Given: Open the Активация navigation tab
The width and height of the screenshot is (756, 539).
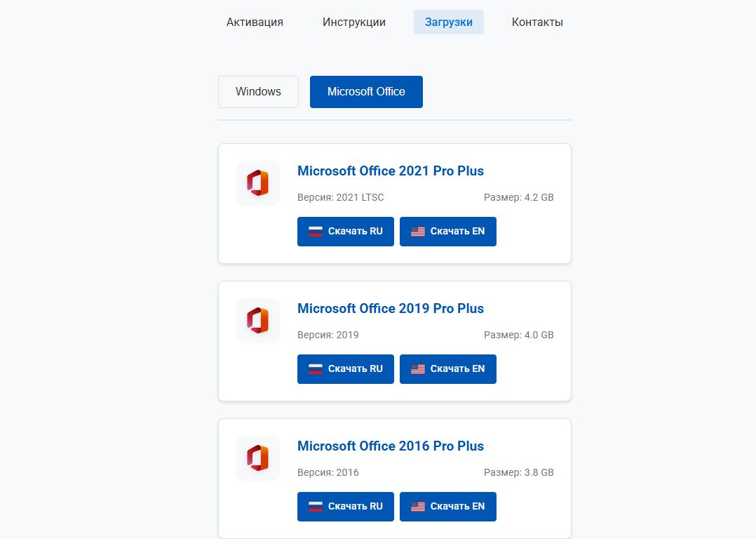Looking at the screenshot, I should (x=255, y=22).
